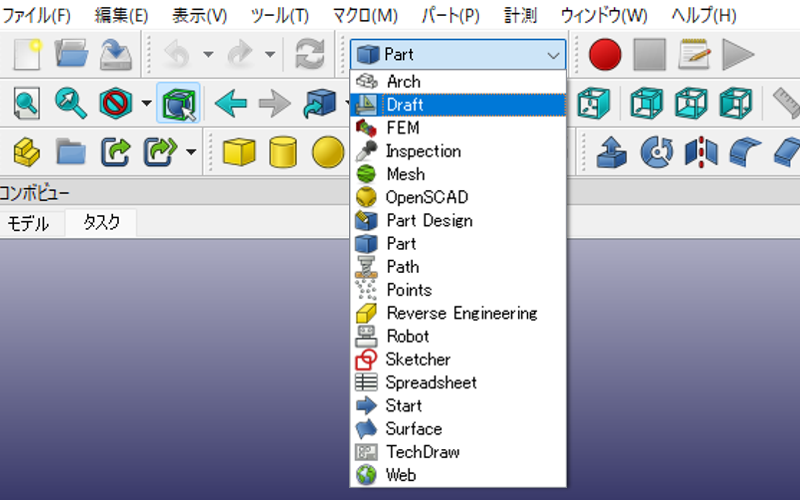Viewport: 800px width, 500px height.
Task: Go back with the teal left arrow
Action: pyautogui.click(x=231, y=103)
